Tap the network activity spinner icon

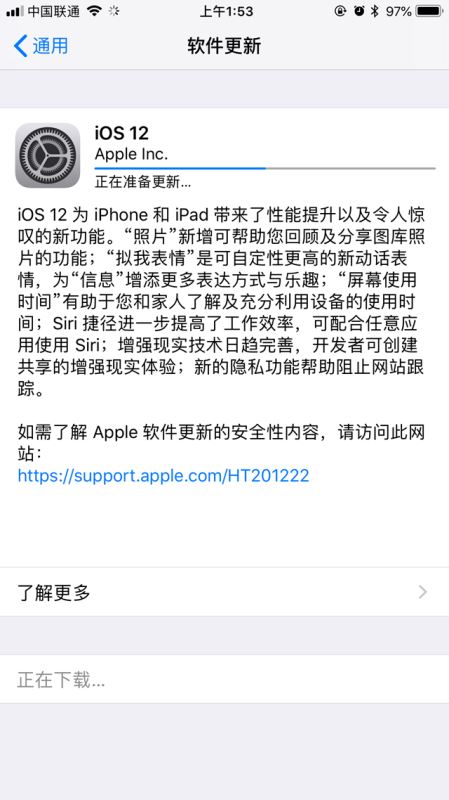[x=114, y=11]
